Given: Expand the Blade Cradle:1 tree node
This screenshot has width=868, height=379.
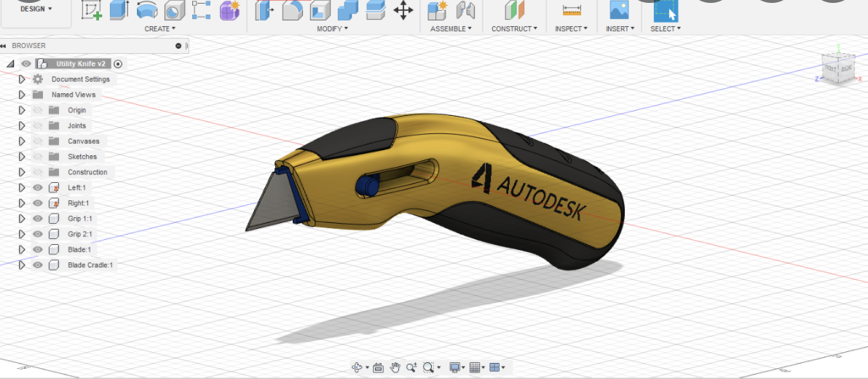Looking at the screenshot, I should click(22, 265).
